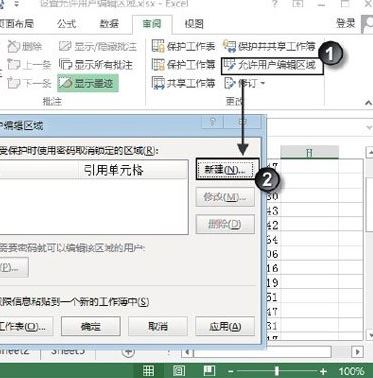Open the 页面布局 ribbon tab
This screenshot has width=373, height=378.
click(x=17, y=24)
